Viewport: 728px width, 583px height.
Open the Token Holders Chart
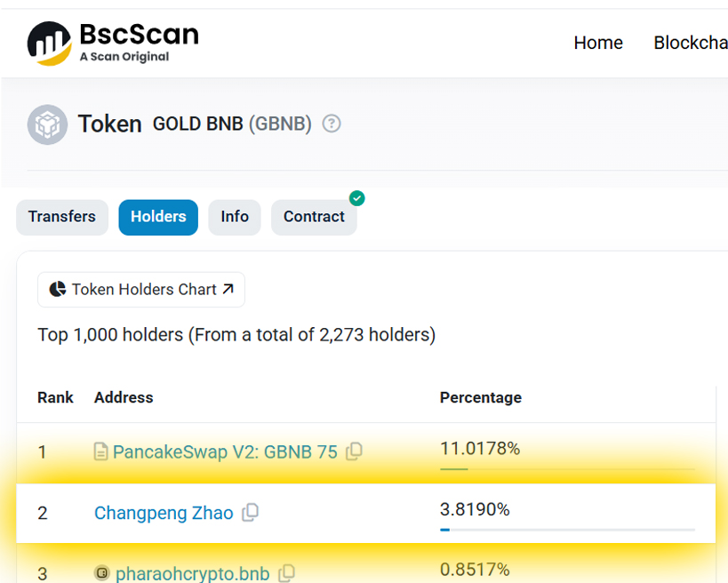[x=141, y=290]
